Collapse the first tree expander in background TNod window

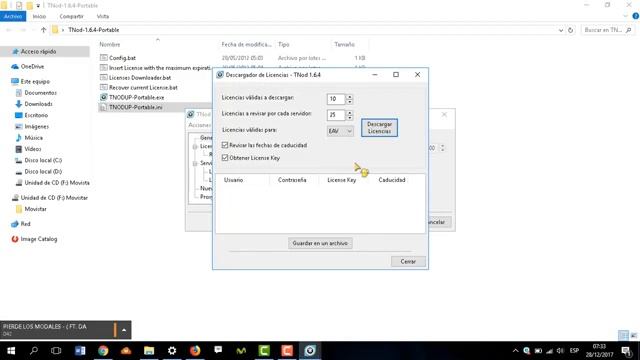click(195, 146)
